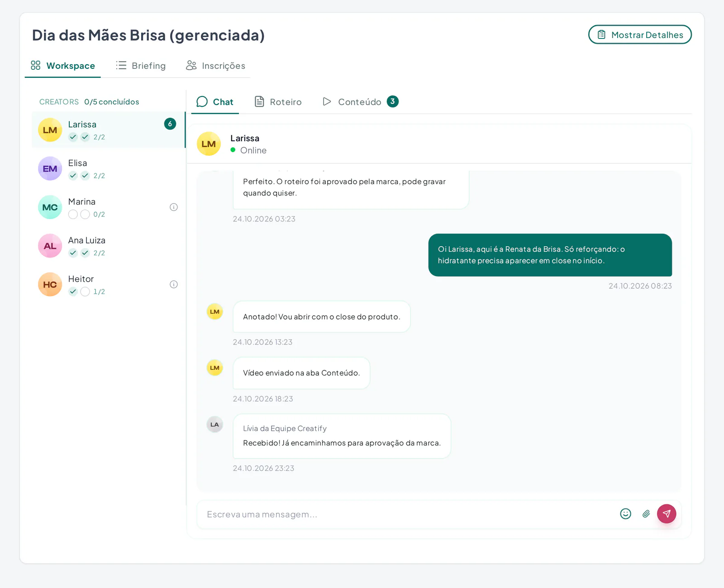Click the Conteúdo count badge 3

click(x=393, y=101)
